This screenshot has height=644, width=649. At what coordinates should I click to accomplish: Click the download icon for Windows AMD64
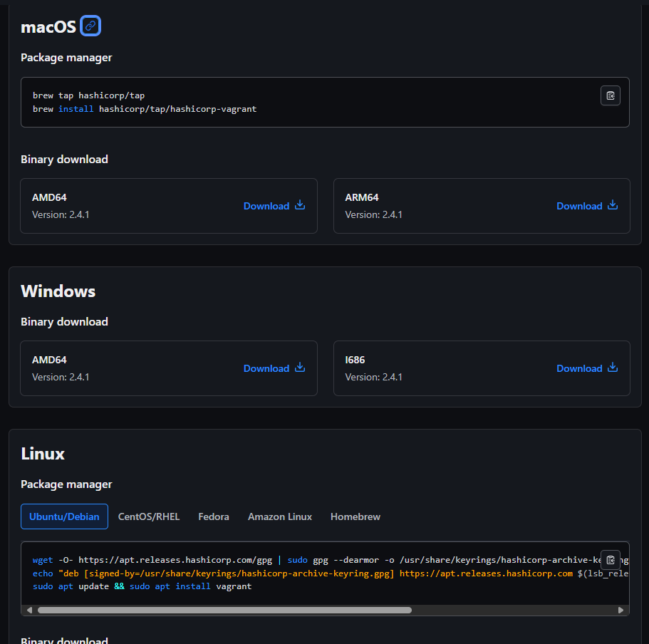pyautogui.click(x=299, y=368)
